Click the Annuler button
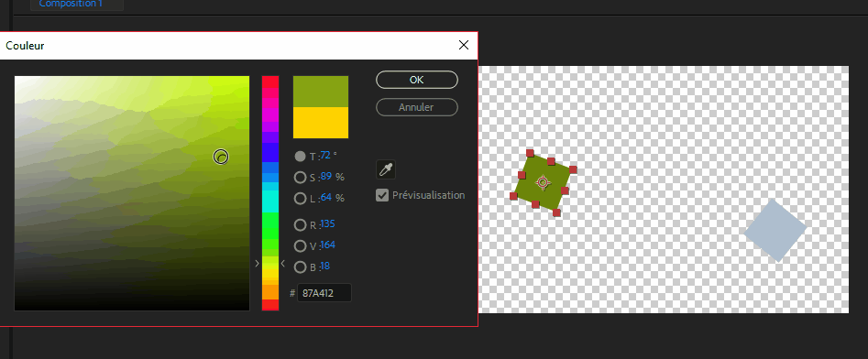Image resolution: width=868 pixels, height=359 pixels. [417, 107]
